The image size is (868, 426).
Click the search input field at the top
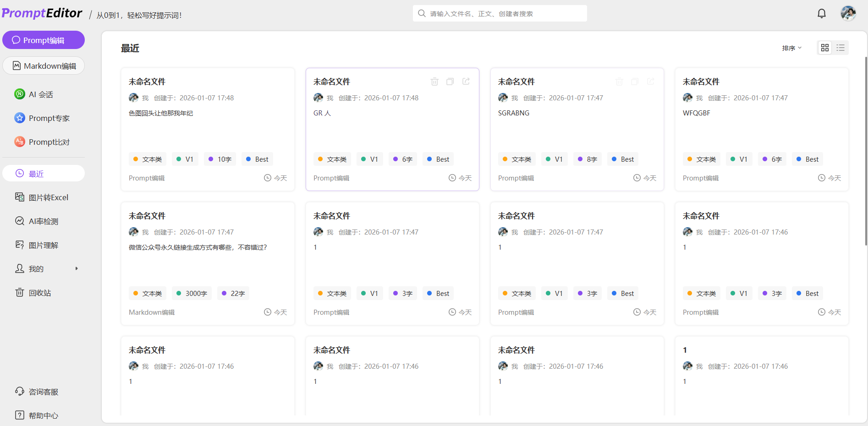499,13
